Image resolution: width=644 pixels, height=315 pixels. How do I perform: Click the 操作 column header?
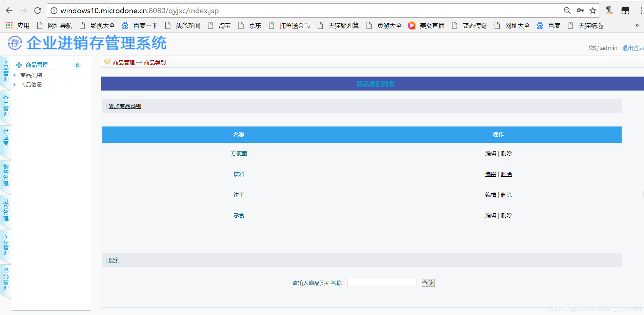[x=498, y=135]
